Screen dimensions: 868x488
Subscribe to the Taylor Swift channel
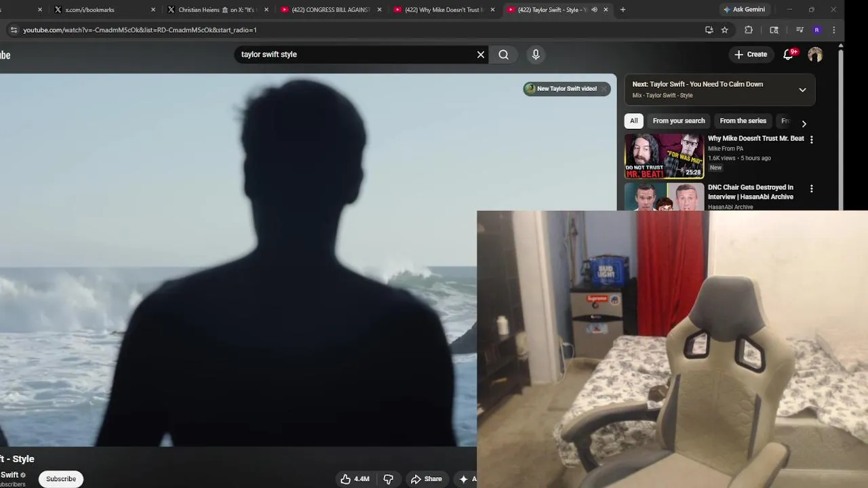61,479
